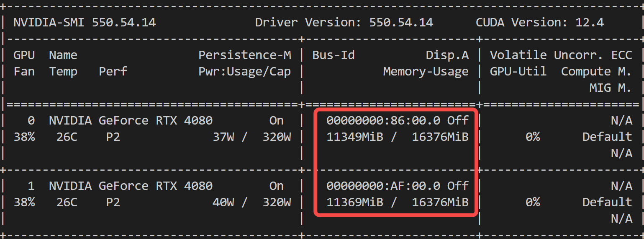Click the 40W power usage value

223,202
